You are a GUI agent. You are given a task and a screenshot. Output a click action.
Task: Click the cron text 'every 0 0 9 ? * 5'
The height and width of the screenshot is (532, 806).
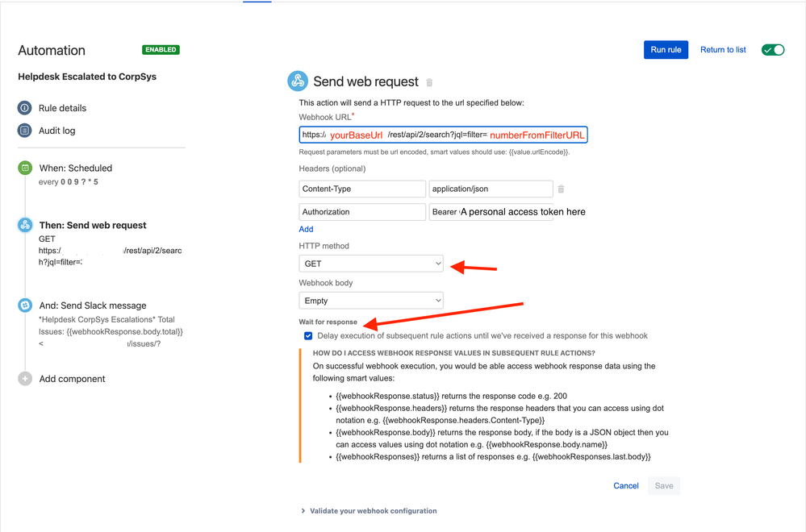[x=68, y=182]
